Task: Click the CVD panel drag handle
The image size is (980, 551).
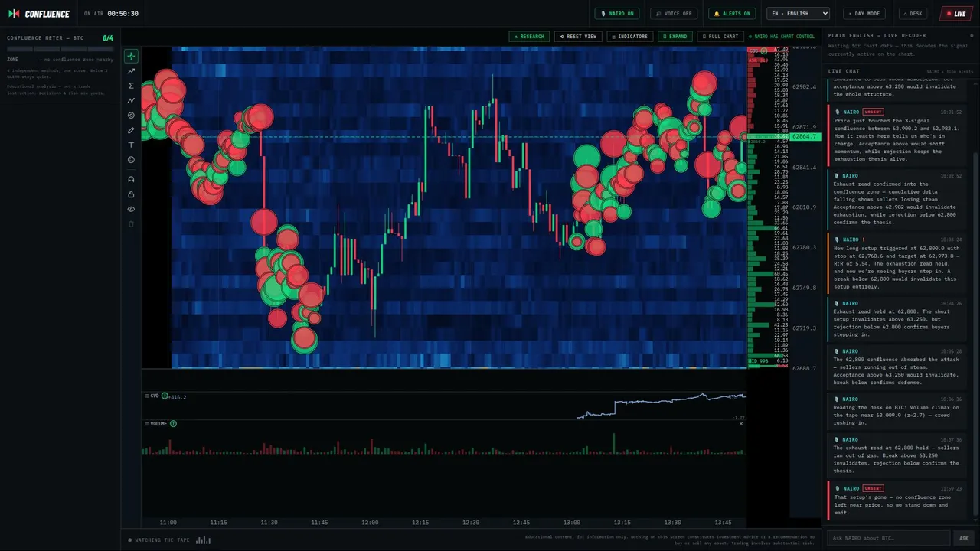Action: pos(147,396)
